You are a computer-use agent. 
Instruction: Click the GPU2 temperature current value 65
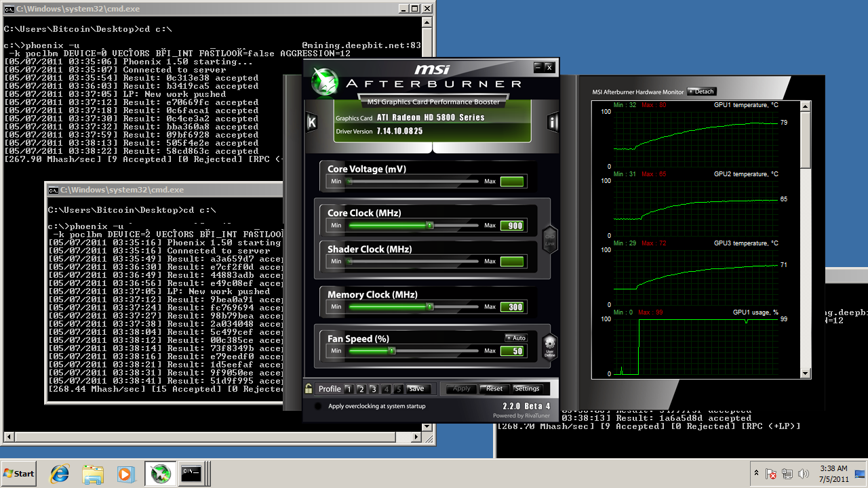tap(784, 199)
